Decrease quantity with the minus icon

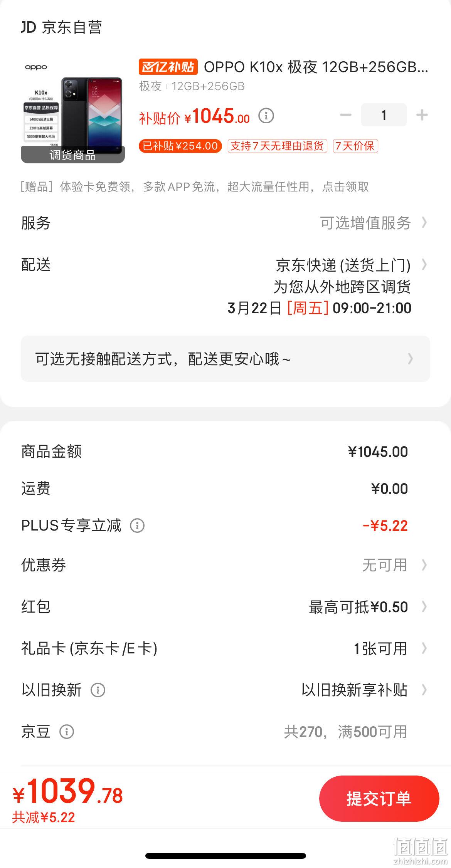pyautogui.click(x=345, y=115)
